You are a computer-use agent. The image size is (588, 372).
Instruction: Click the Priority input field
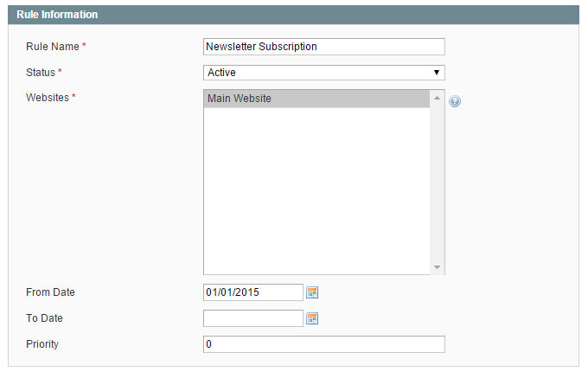click(324, 343)
